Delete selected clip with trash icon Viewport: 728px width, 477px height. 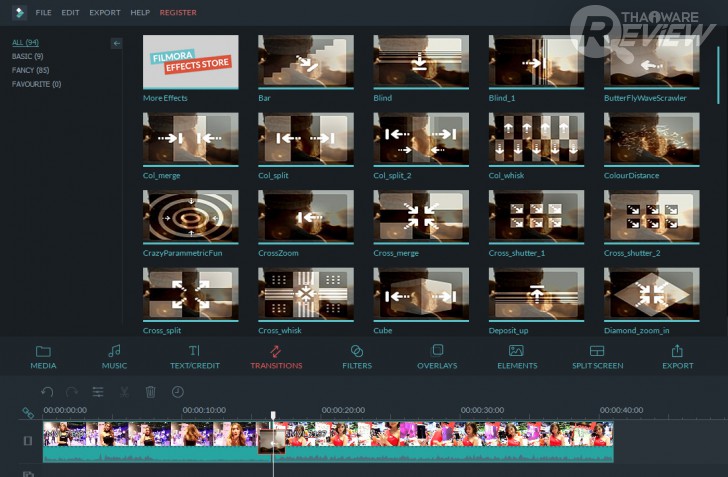(150, 392)
